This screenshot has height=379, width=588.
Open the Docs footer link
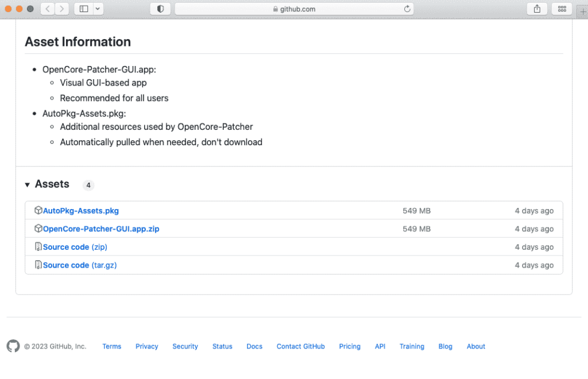tap(254, 346)
